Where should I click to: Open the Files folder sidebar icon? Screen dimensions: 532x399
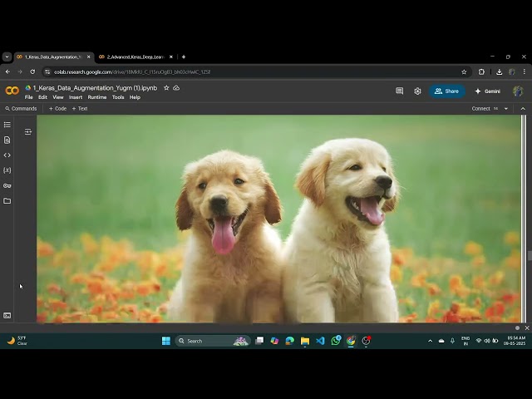coord(7,201)
